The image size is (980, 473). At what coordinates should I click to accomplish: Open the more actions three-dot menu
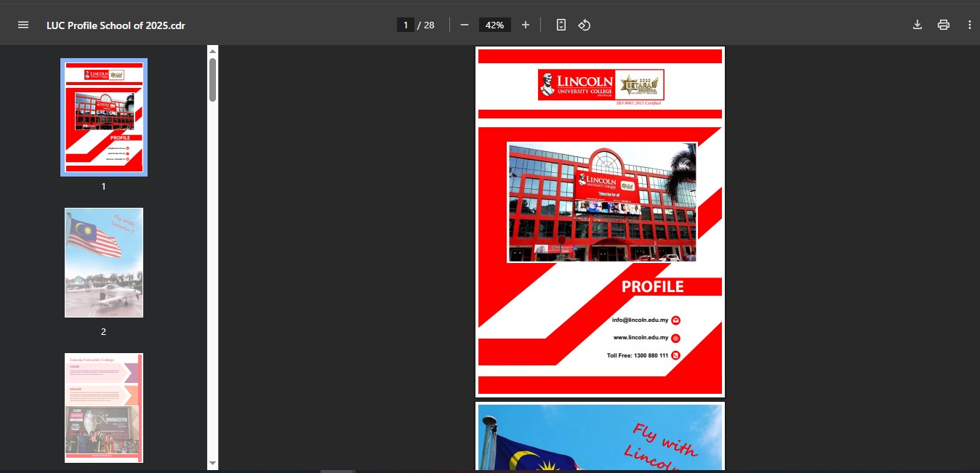(x=970, y=25)
